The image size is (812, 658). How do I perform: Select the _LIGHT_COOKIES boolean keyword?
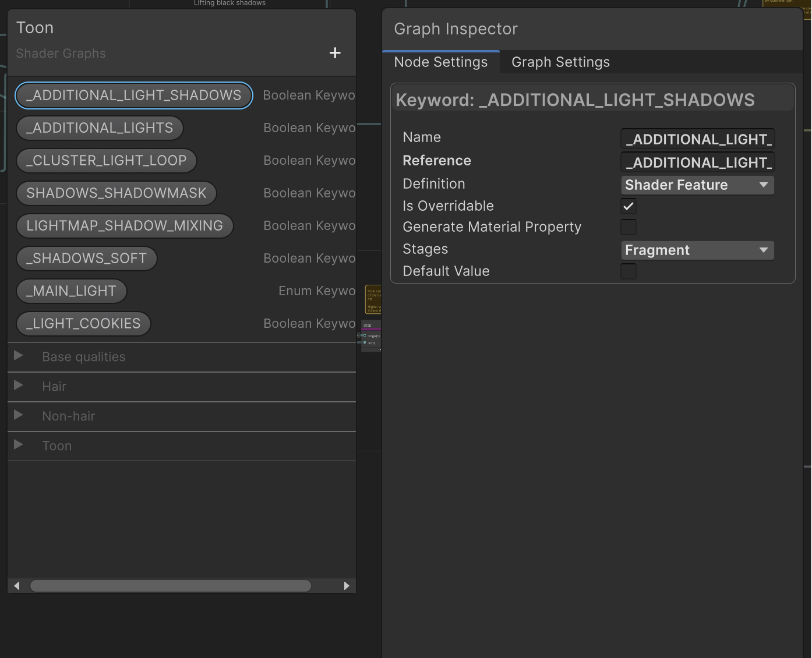point(83,323)
